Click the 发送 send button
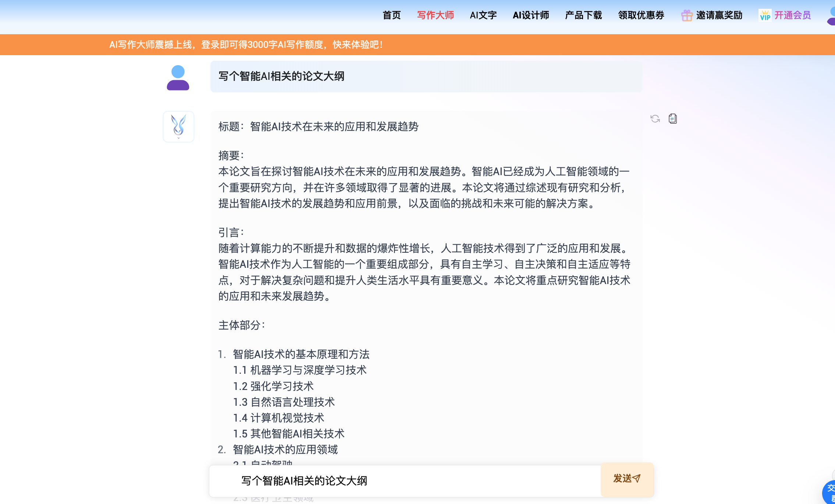This screenshot has width=835, height=504. (x=627, y=479)
